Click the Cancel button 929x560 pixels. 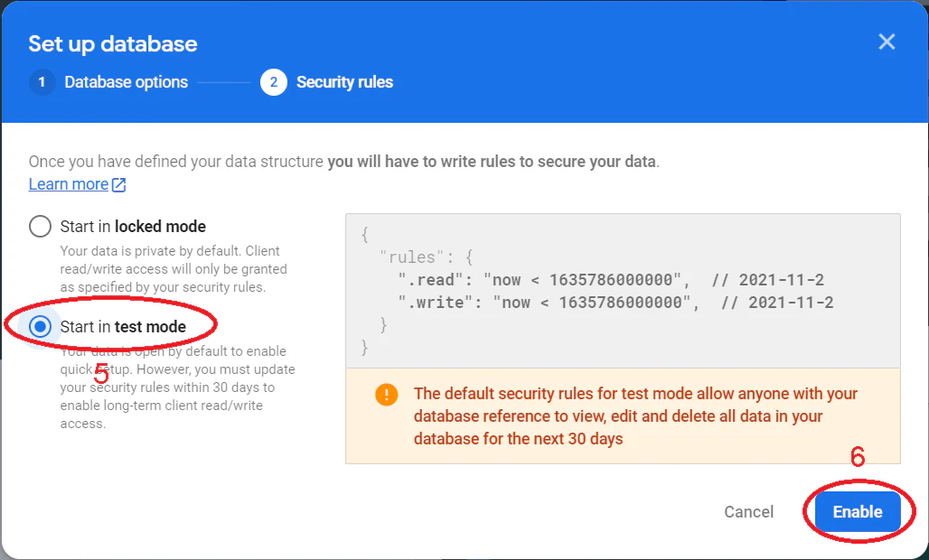pyautogui.click(x=749, y=511)
